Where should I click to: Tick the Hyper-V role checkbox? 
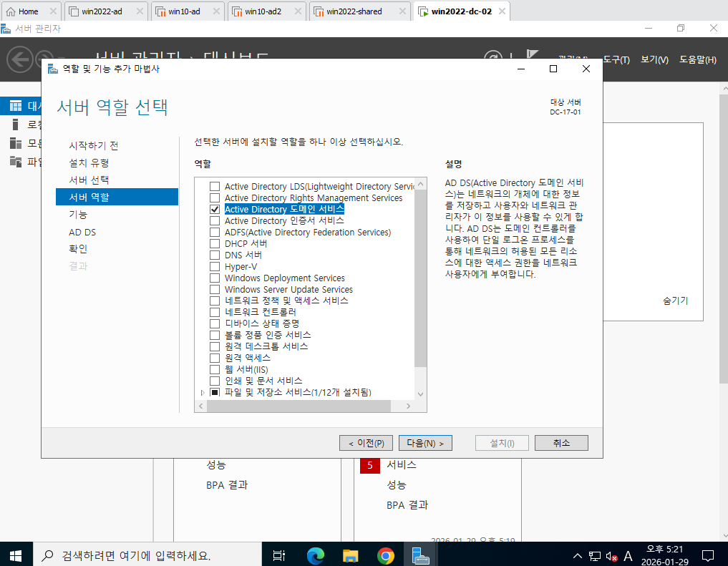tap(215, 267)
